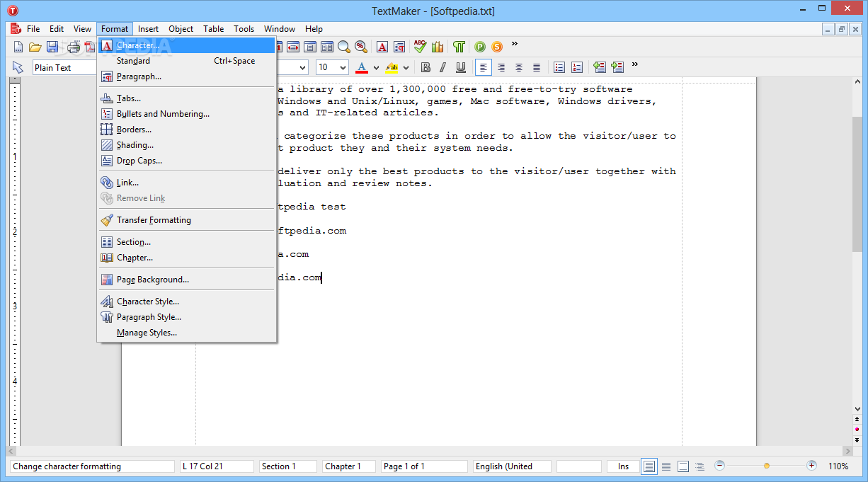Click the Print icon in toolbar
The height and width of the screenshot is (482, 868).
(73, 47)
